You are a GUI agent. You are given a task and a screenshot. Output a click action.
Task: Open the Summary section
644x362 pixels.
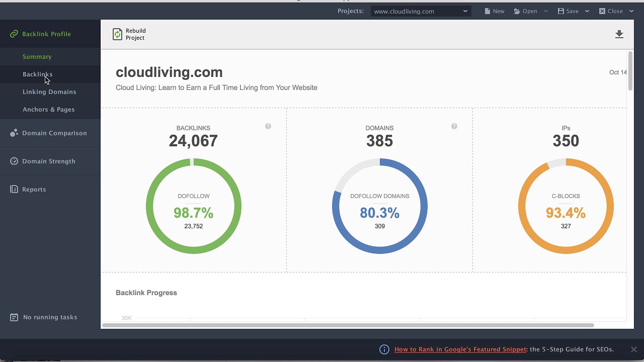[37, 57]
